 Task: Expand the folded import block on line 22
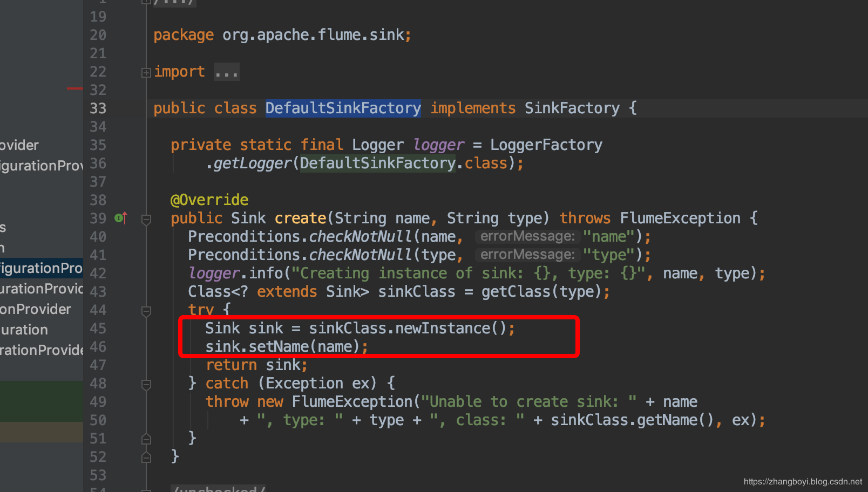click(x=146, y=72)
